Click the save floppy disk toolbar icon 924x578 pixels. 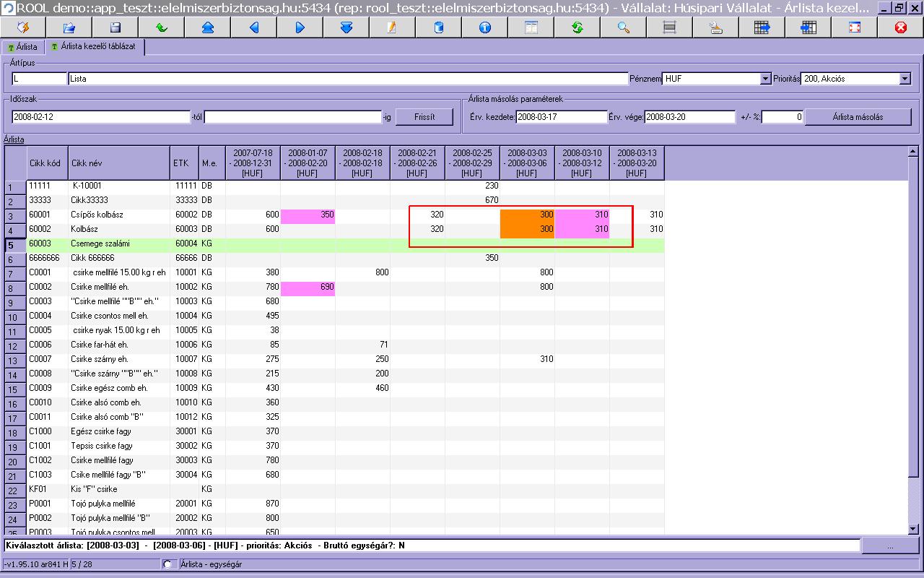(x=115, y=27)
